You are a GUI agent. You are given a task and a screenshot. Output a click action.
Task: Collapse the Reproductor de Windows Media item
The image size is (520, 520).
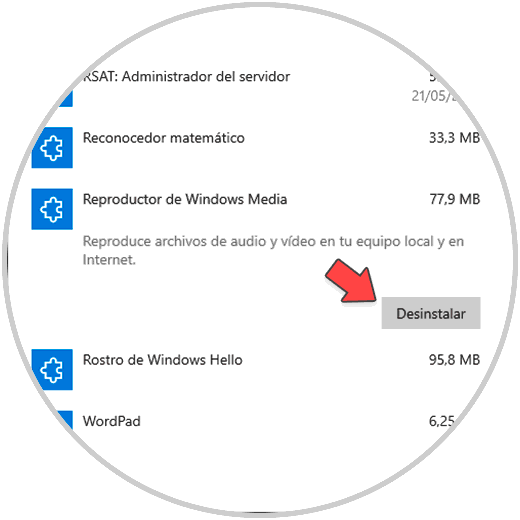click(185, 199)
